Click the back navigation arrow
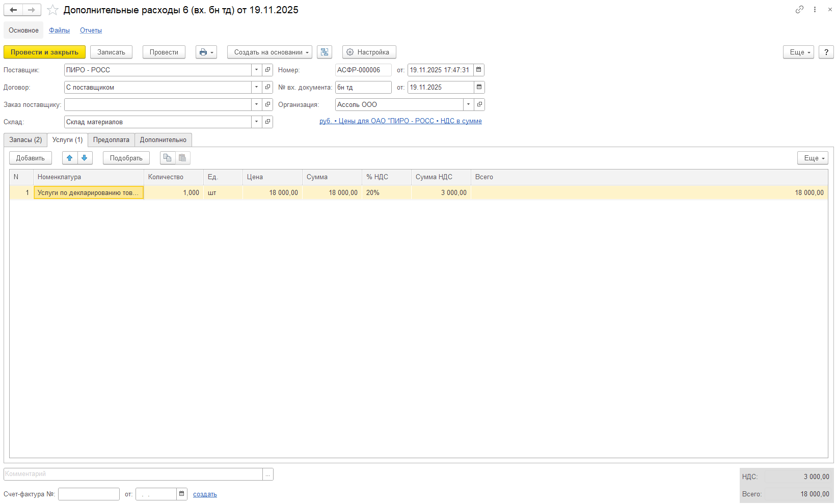This screenshot has height=504, width=836. 13,10
